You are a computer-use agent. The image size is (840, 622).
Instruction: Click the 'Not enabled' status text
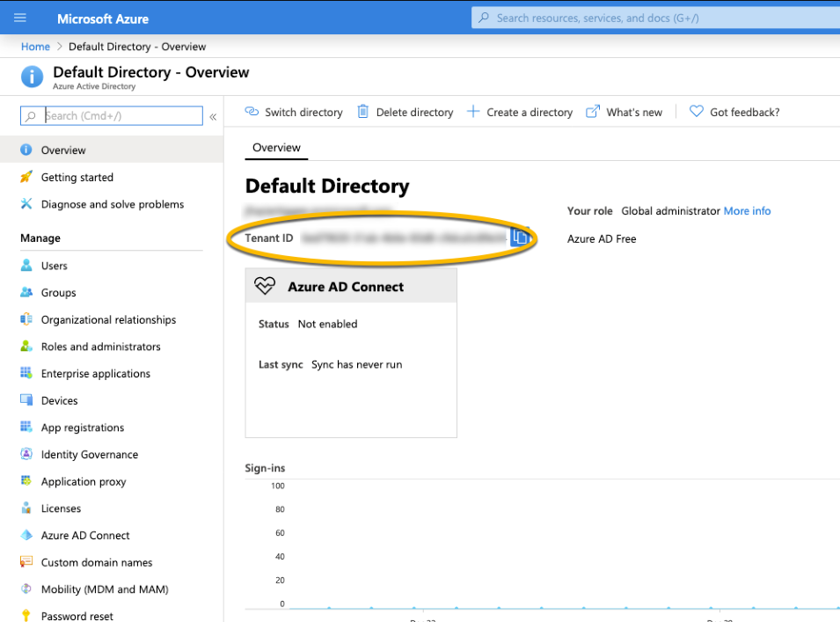click(x=327, y=324)
